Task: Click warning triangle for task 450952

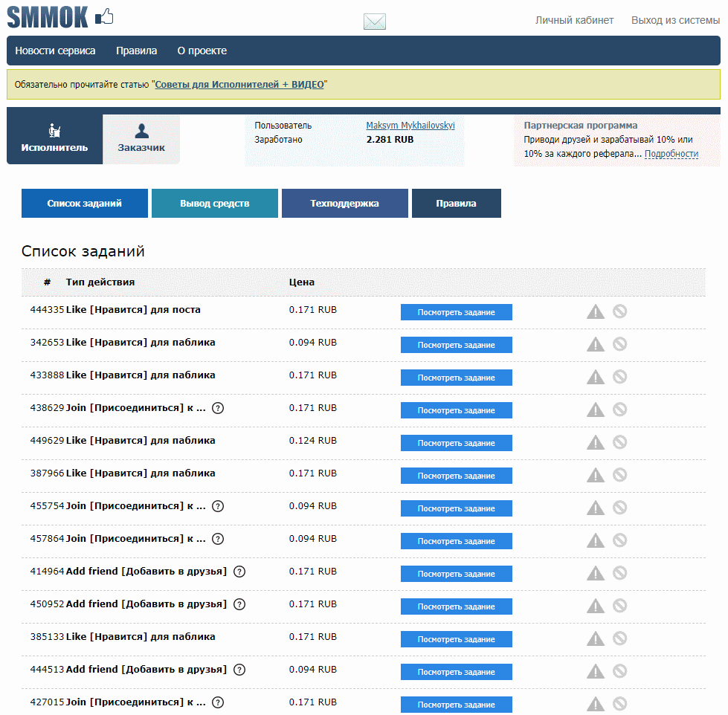Action: click(596, 606)
